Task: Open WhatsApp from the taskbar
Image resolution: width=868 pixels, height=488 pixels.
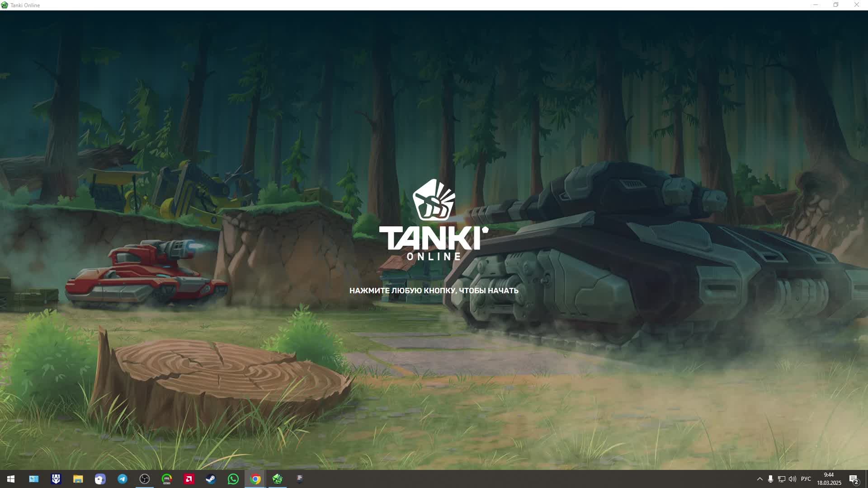Action: (233, 479)
